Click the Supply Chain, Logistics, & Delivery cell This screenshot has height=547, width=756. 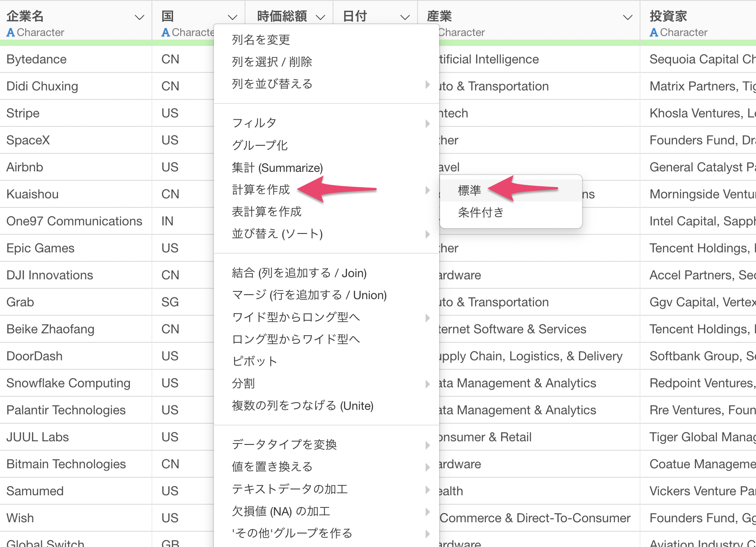coord(539,356)
